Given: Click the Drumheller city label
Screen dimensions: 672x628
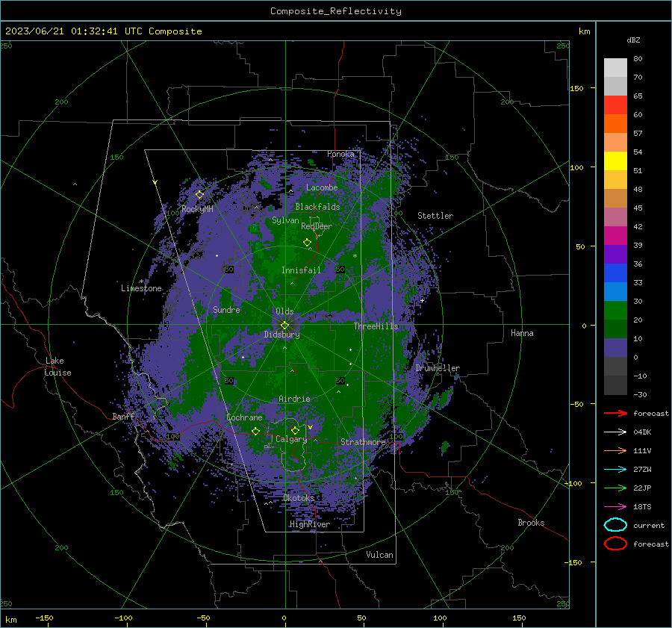Looking at the screenshot, I should [x=438, y=368].
